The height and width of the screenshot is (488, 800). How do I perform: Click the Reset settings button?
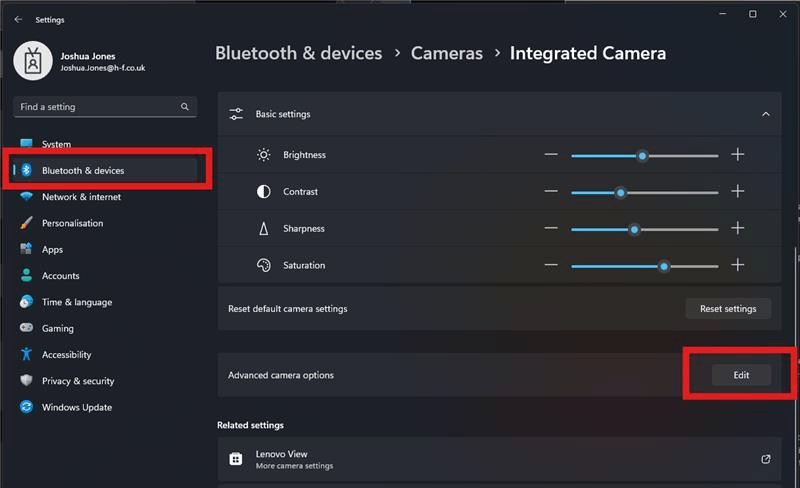tap(728, 309)
